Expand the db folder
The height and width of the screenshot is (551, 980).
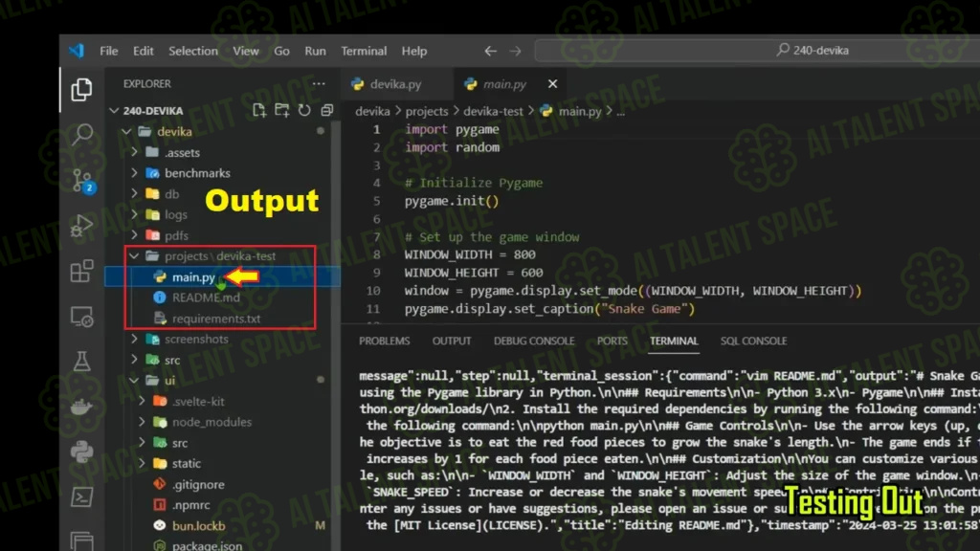(134, 194)
